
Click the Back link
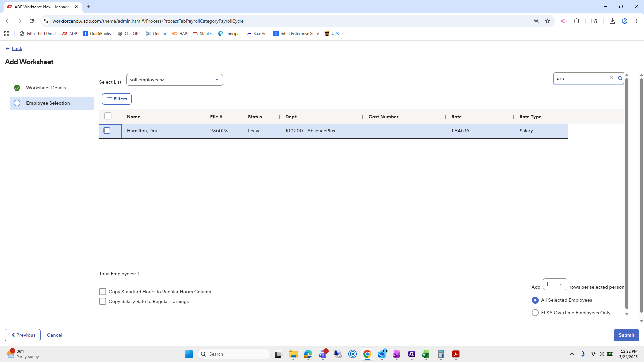[x=17, y=49]
